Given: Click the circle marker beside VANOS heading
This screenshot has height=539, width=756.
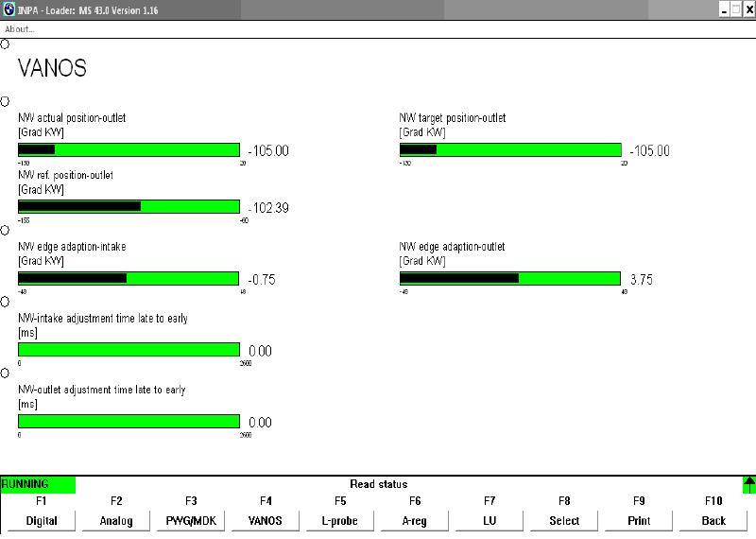Looking at the screenshot, I should [5, 44].
